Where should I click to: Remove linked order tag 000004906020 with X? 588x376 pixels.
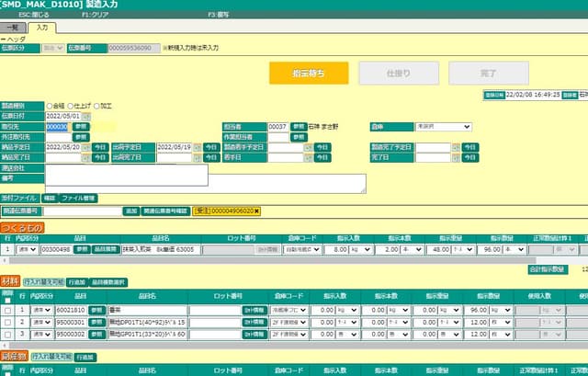[256, 211]
